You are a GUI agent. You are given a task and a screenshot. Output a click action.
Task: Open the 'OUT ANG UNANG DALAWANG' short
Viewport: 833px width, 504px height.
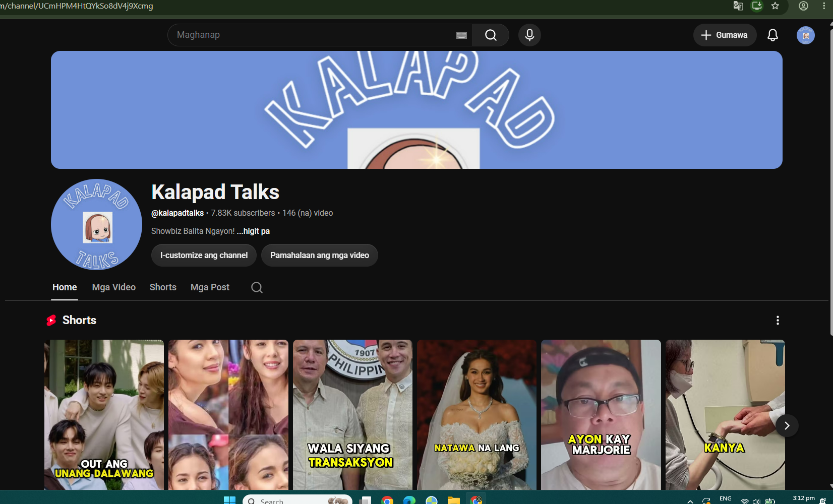(x=104, y=415)
